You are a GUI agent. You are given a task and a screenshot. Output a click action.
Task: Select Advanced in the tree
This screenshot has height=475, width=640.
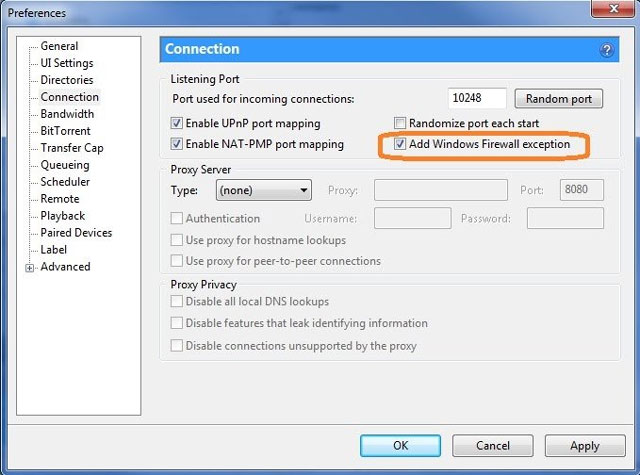point(65,267)
